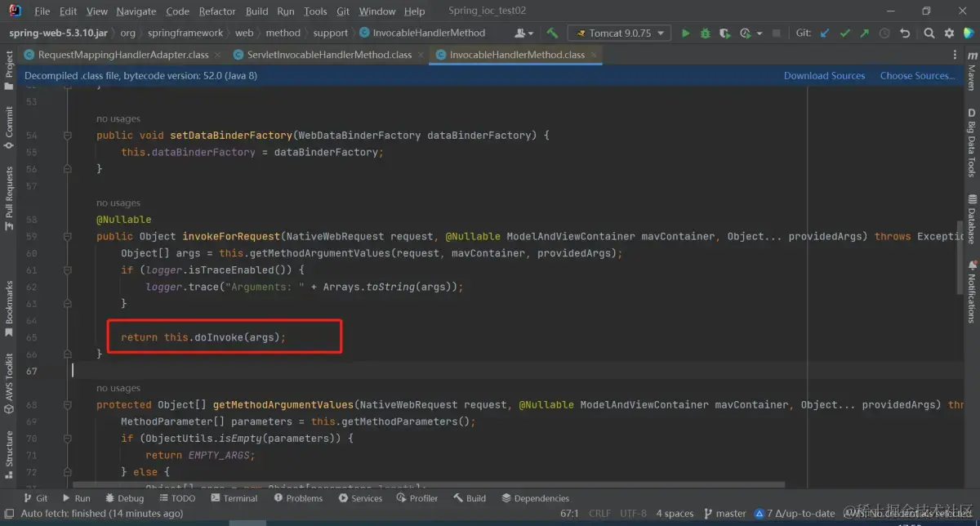Update project via blue Git arrow
The height and width of the screenshot is (526, 980).
[825, 33]
